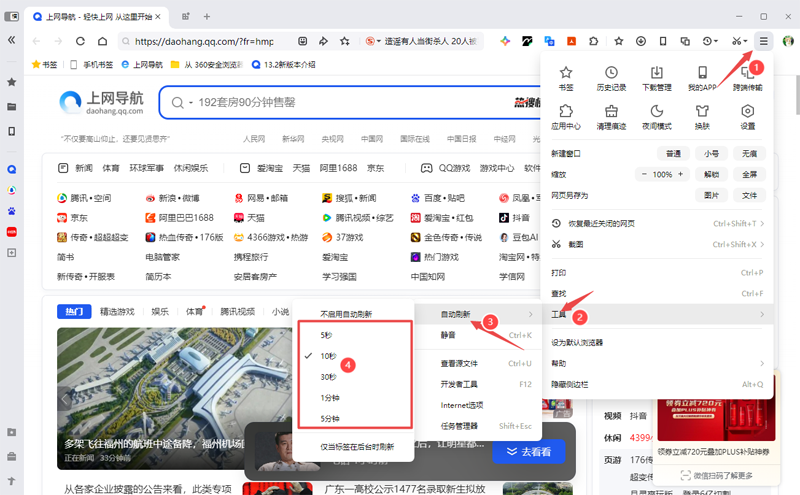Expand the 自动刷新 submenu entry

pyautogui.click(x=478, y=314)
